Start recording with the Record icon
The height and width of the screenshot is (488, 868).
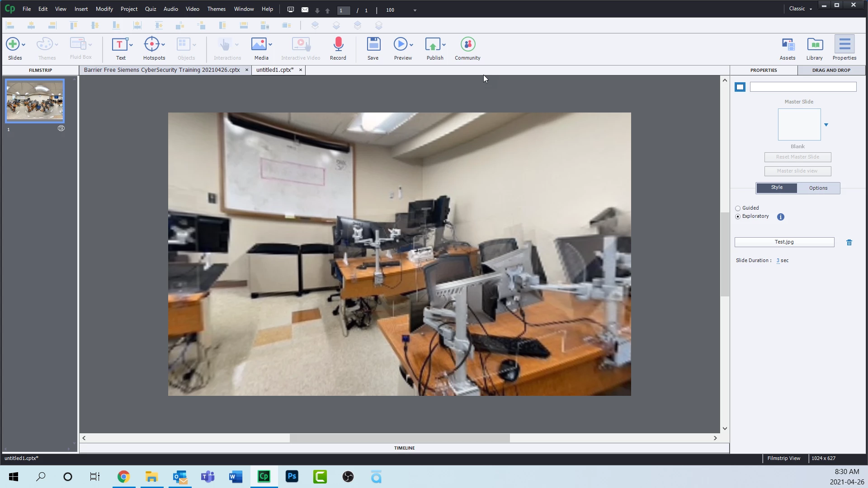pos(338,44)
